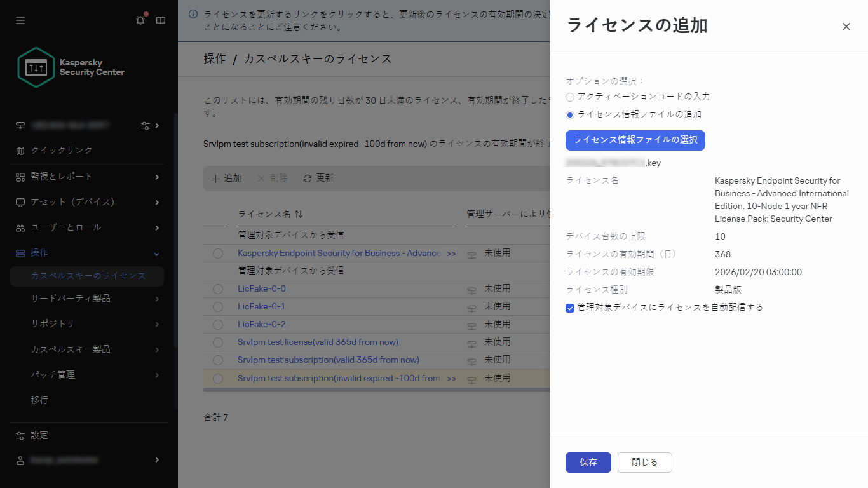
Task: Open the online help book icon
Action: pyautogui.click(x=160, y=20)
